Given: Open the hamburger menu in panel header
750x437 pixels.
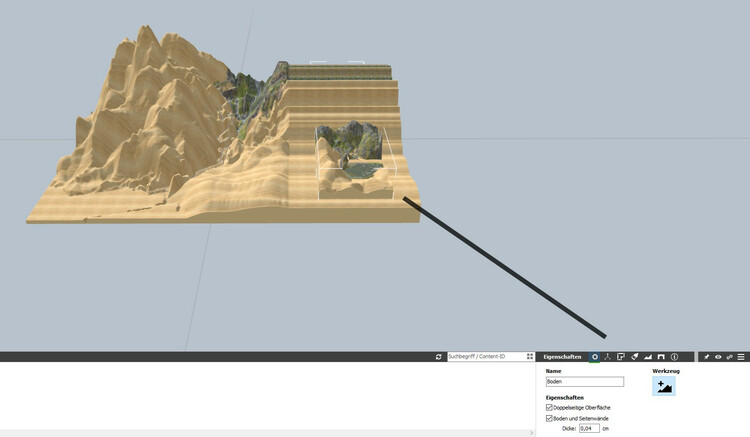Looking at the screenshot, I should 742,357.
